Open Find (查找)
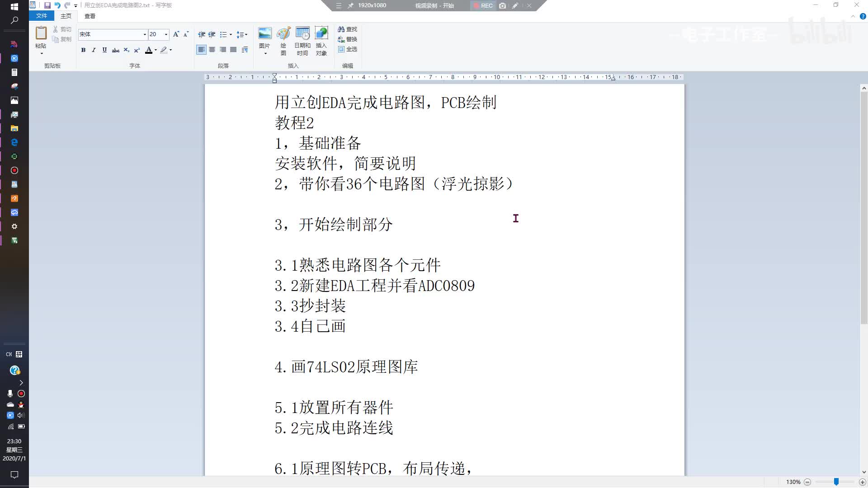Screen dimensions: 868x488 point(347,29)
